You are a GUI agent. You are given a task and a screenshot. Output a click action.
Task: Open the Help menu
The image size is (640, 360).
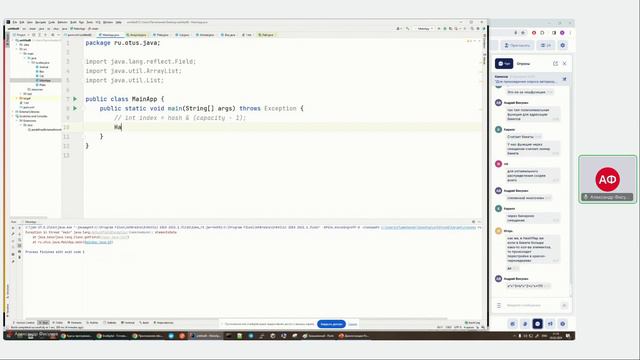point(118,22)
